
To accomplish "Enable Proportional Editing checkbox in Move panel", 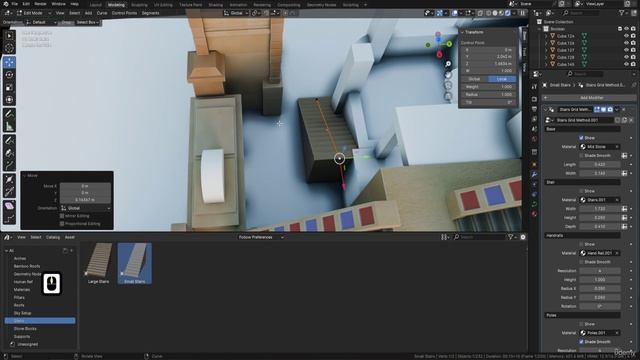I will (62, 224).
